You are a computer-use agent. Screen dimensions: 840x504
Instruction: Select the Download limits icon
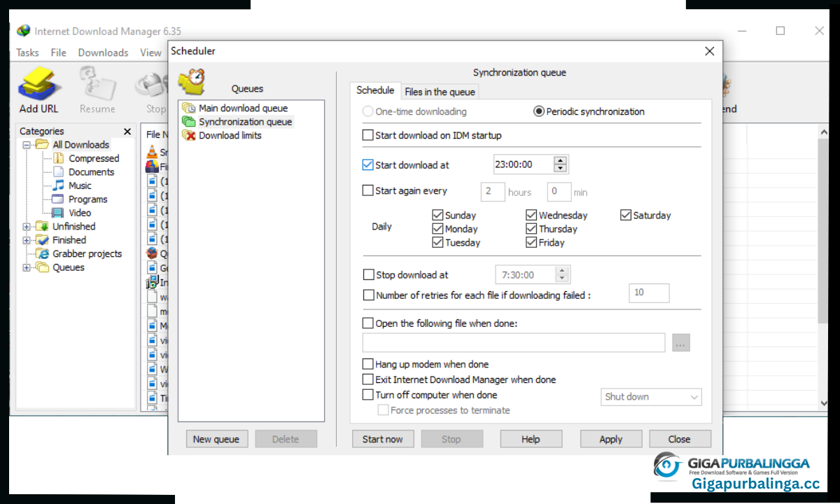[188, 135]
